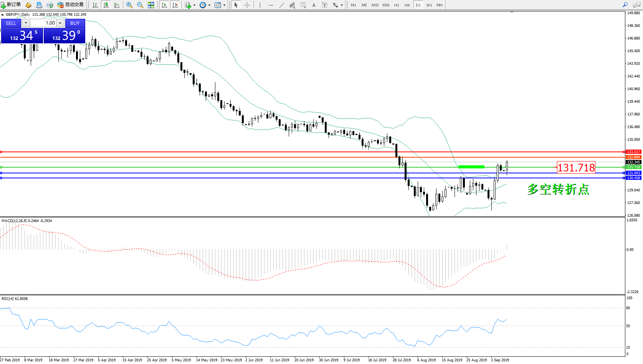Image resolution: width=643 pixels, height=364 pixels.
Task: Toggle the chart auto scroll button
Action: [164, 5]
